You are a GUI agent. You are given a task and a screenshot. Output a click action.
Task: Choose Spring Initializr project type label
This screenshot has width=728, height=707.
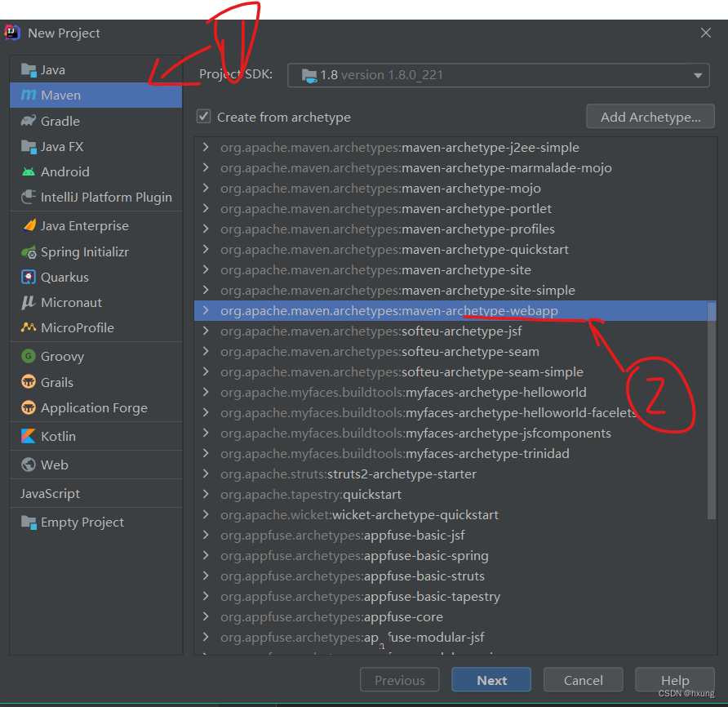click(85, 251)
